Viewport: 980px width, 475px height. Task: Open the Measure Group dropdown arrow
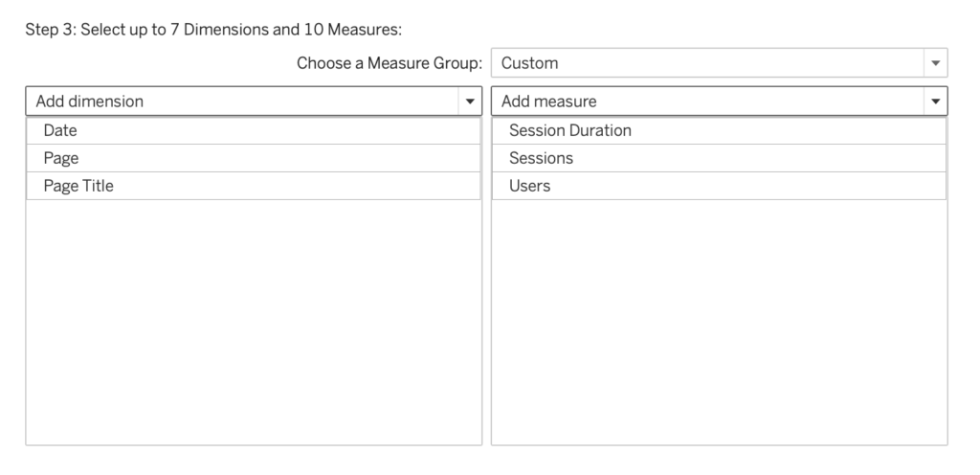[x=935, y=63]
